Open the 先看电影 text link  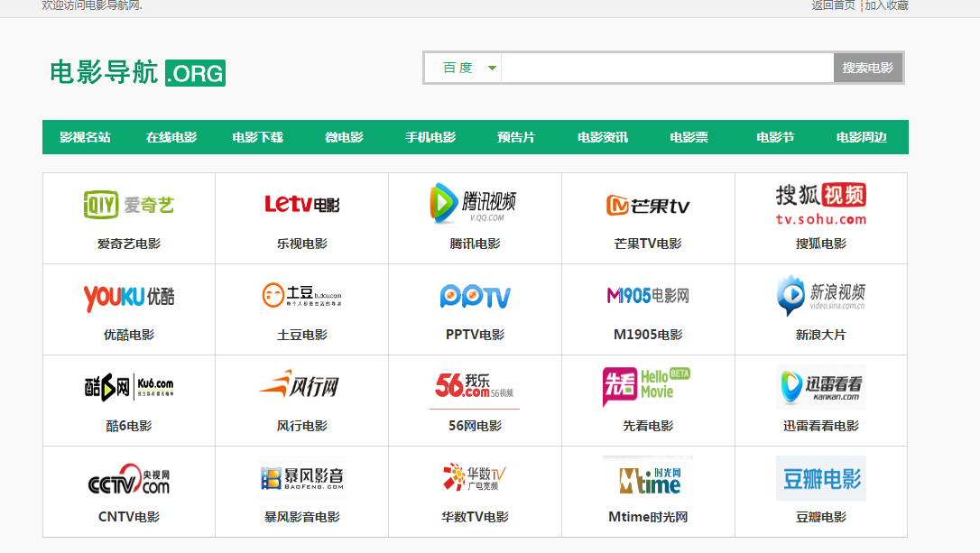pos(648,426)
